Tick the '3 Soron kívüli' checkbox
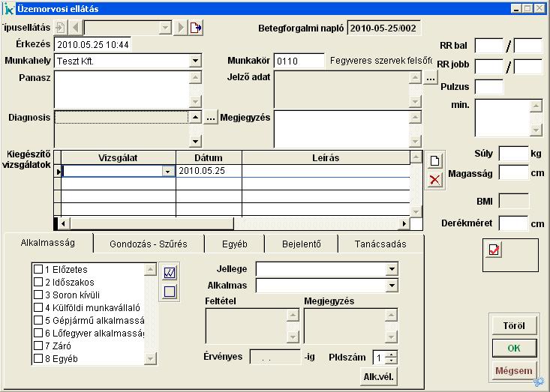The width and height of the screenshot is (550, 392). (x=38, y=295)
